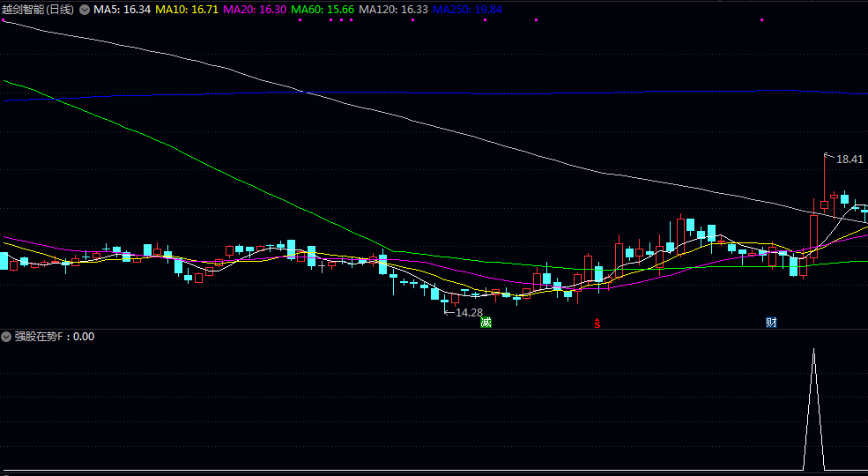Expand the 强股在势F indicator settings arrow

(7, 336)
